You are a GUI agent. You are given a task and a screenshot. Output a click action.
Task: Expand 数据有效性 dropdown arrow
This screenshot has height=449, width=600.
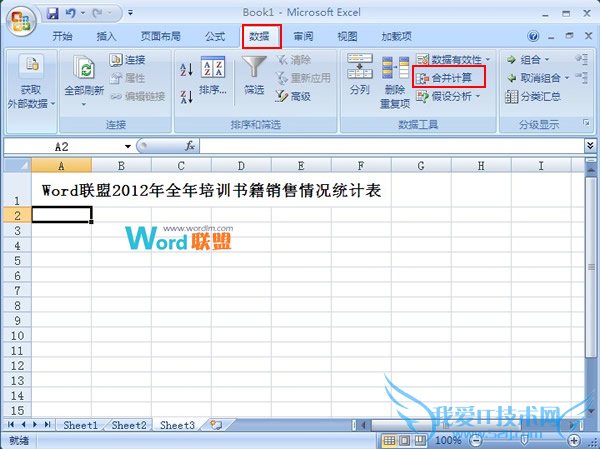tap(488, 60)
